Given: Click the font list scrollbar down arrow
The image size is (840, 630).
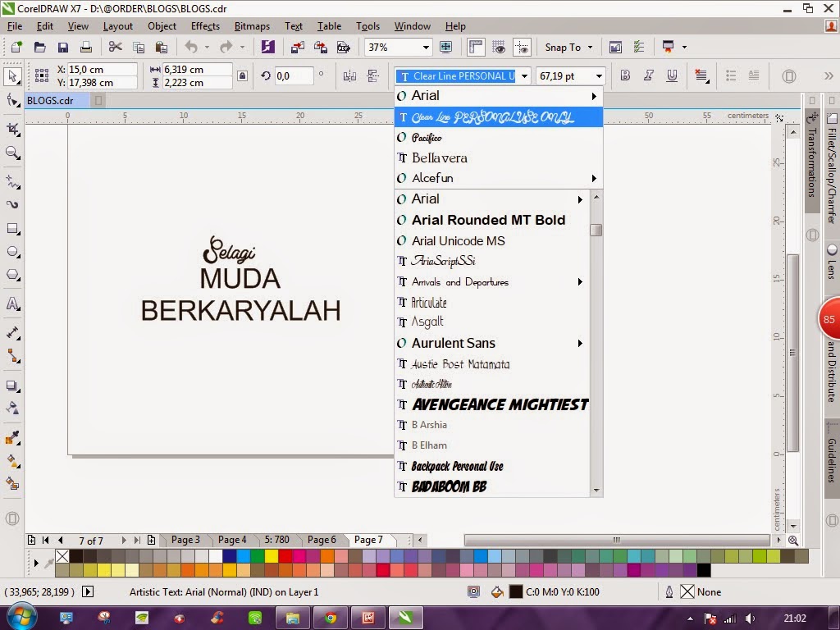Looking at the screenshot, I should point(596,491).
